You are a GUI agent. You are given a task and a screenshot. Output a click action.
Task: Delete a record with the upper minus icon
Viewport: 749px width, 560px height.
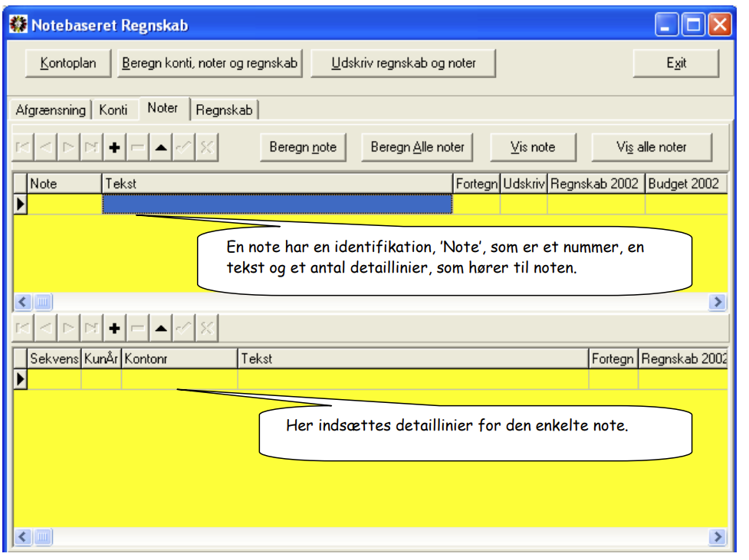click(x=137, y=147)
